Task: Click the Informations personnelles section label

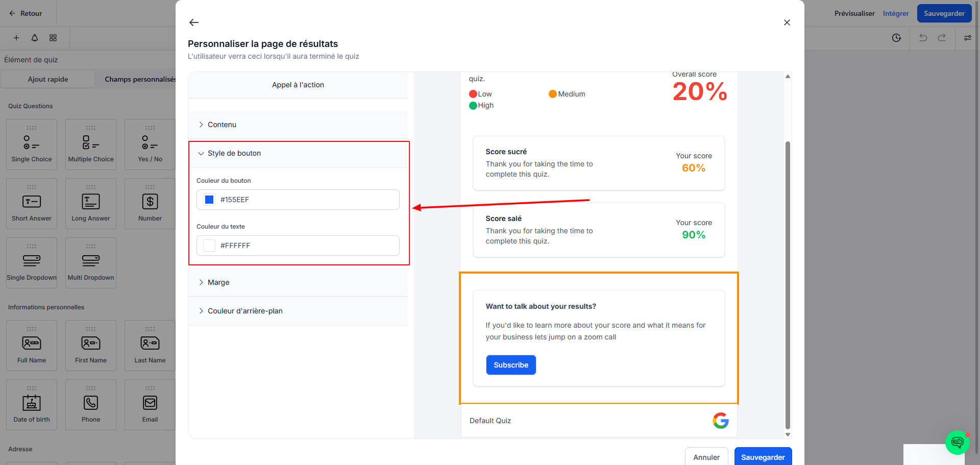Action: pos(46,307)
